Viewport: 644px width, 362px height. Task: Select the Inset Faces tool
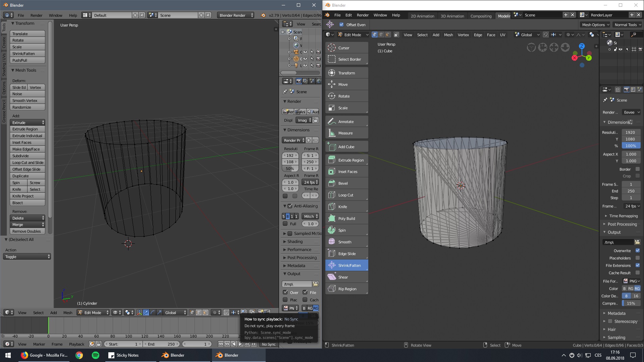click(x=346, y=172)
